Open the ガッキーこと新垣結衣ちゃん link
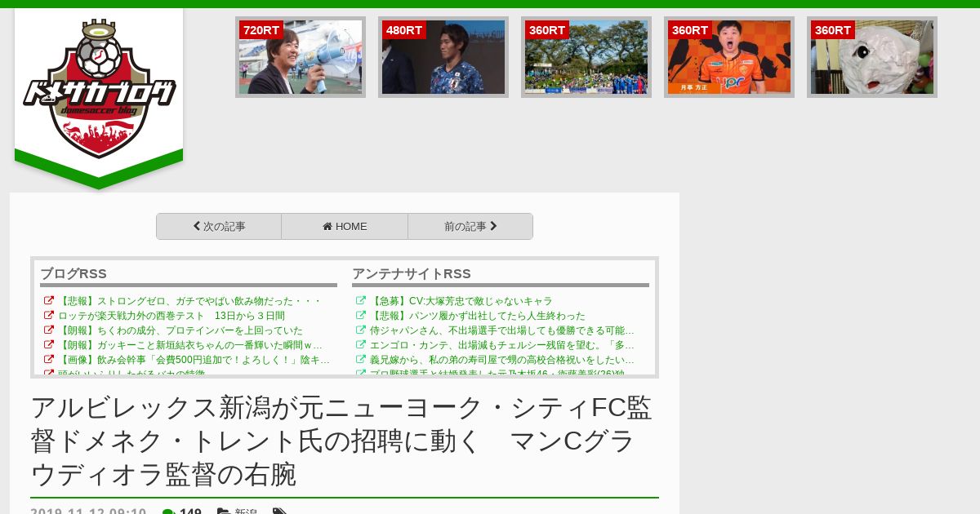Screen dimensions: 980x514 coord(190,345)
